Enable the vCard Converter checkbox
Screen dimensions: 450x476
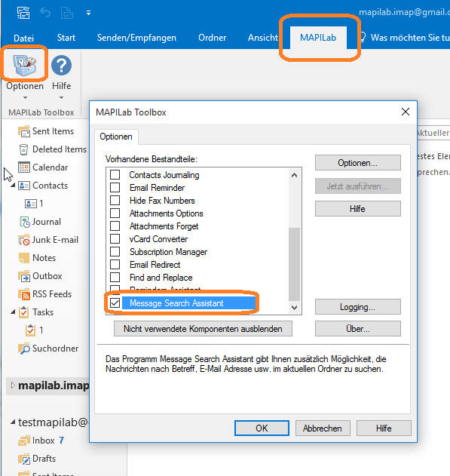115,239
